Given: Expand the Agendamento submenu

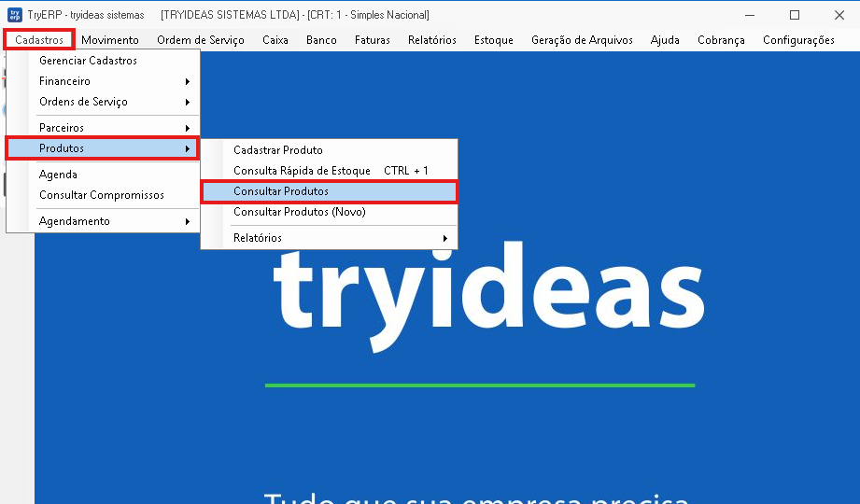Looking at the screenshot, I should pyautogui.click(x=103, y=221).
